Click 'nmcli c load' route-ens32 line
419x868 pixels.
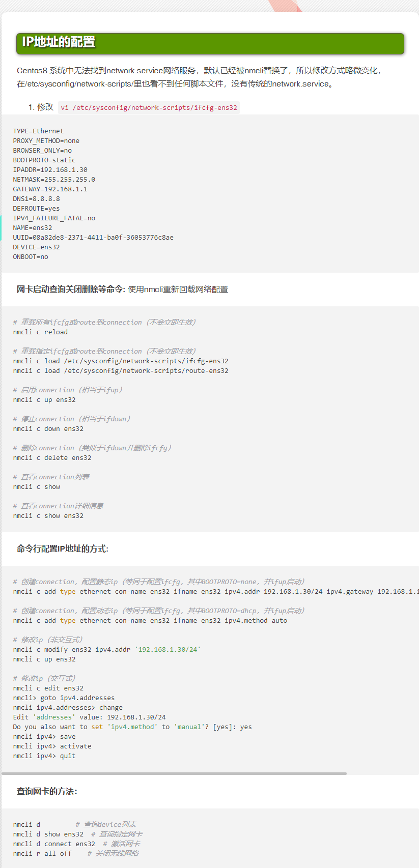[121, 370]
